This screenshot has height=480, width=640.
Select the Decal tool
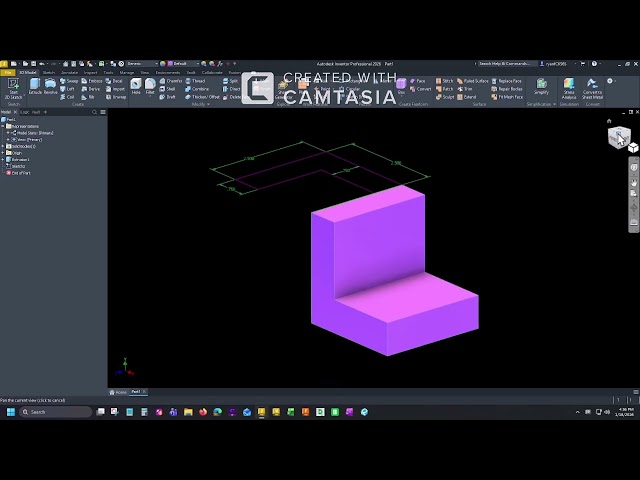tap(114, 81)
